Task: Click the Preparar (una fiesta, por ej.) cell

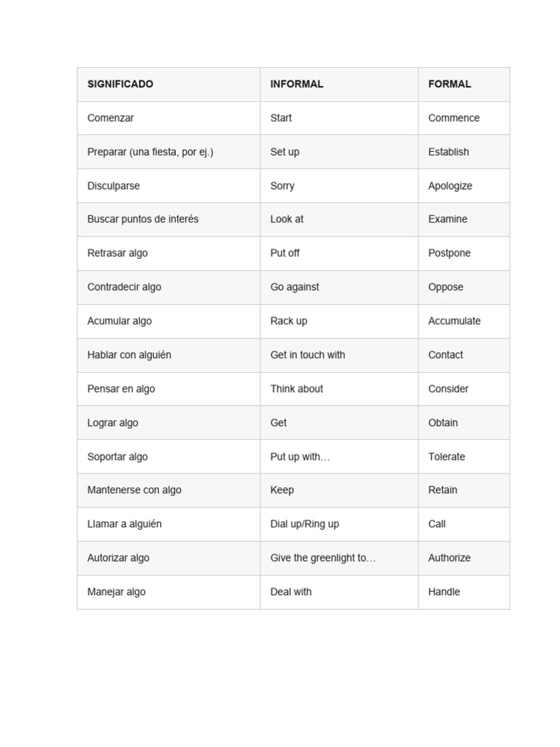Action: point(168,152)
